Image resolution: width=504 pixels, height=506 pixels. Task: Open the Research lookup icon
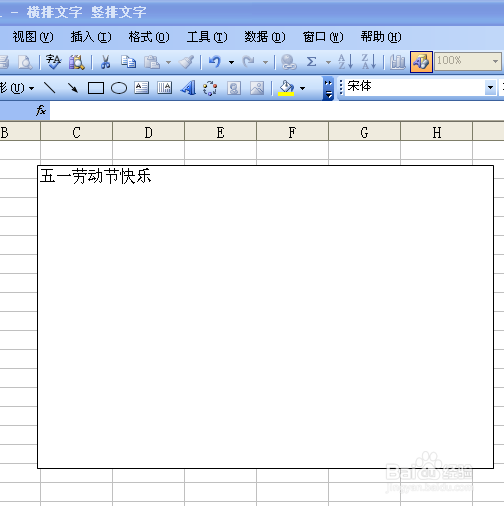pyautogui.click(x=77, y=62)
